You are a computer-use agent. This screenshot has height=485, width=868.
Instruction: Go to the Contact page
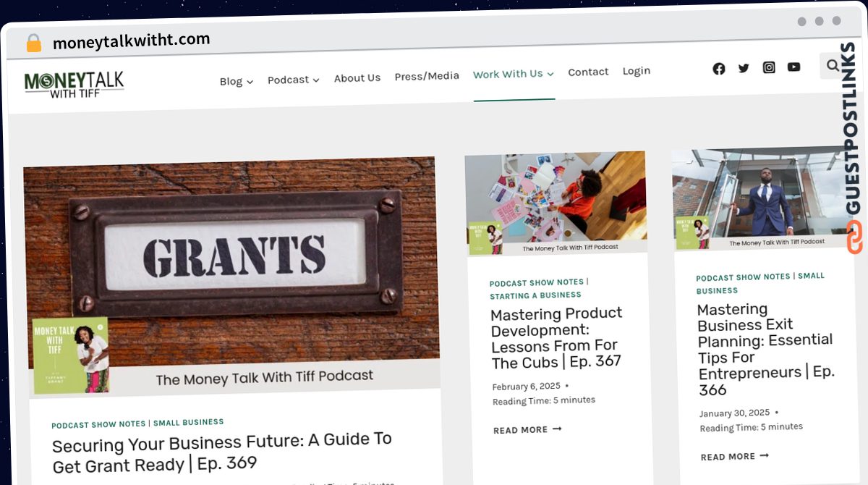pos(588,72)
